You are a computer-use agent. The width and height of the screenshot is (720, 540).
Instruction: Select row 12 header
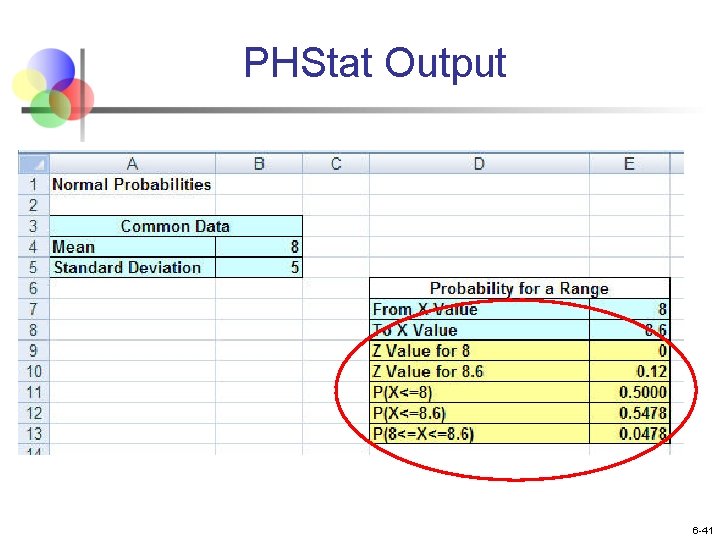click(34, 413)
